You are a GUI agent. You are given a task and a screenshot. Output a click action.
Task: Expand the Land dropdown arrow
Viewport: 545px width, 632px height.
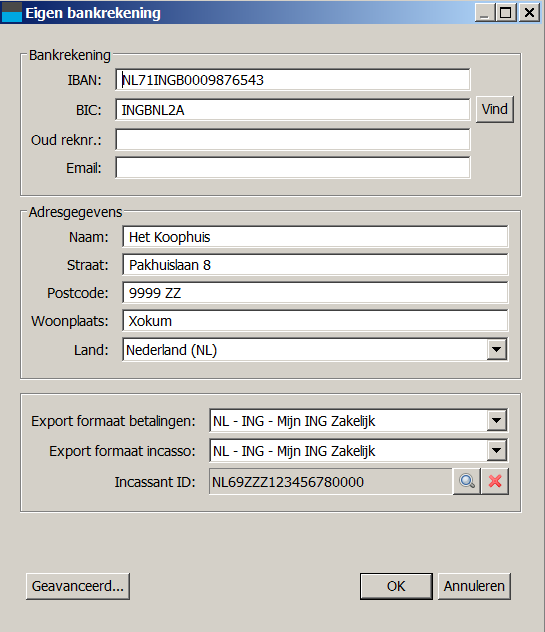click(497, 349)
